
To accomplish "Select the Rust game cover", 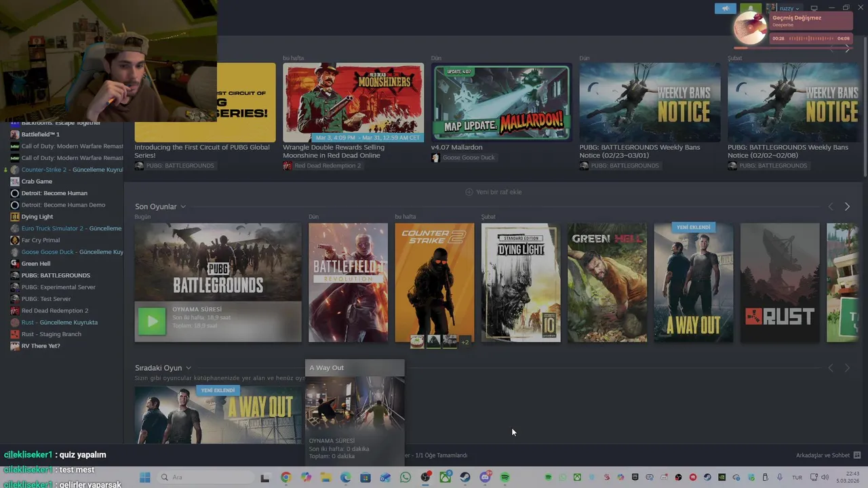I will point(780,283).
